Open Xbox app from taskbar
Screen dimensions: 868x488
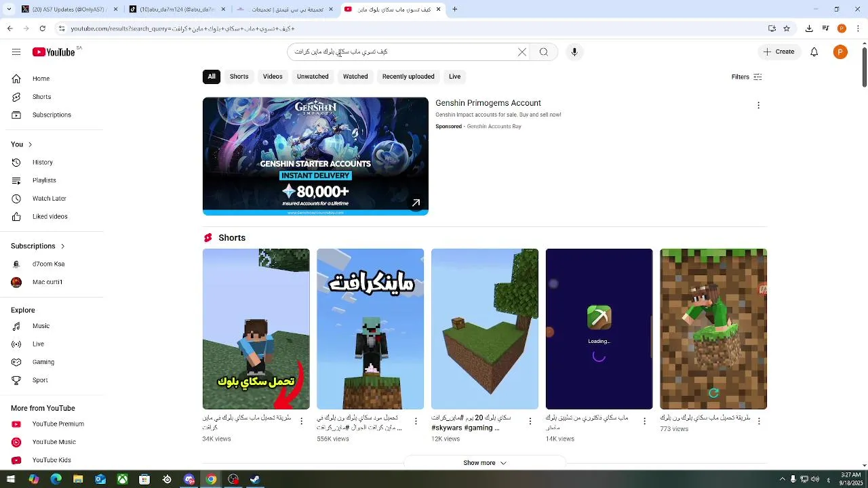click(122, 479)
